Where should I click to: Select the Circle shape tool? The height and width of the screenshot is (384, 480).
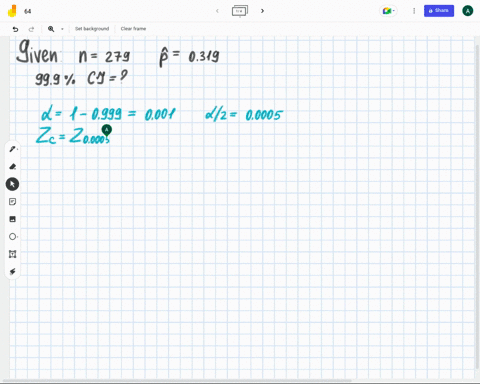coord(12,237)
